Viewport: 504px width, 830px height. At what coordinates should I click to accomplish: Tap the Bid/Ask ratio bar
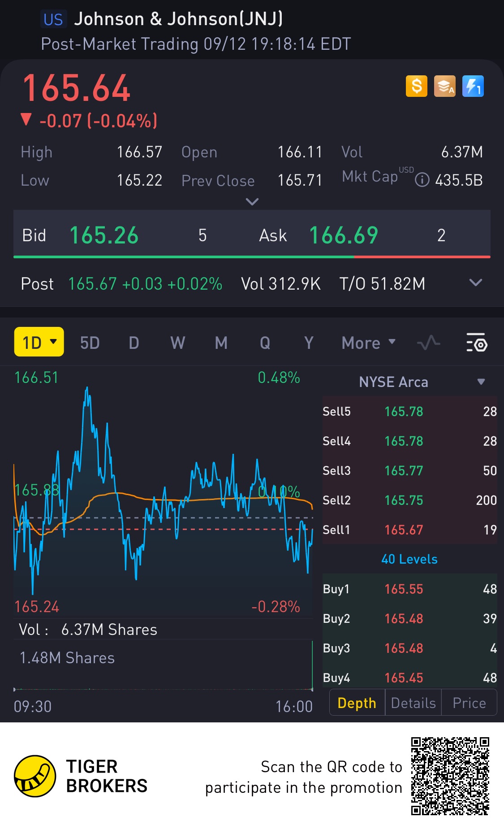point(252,257)
